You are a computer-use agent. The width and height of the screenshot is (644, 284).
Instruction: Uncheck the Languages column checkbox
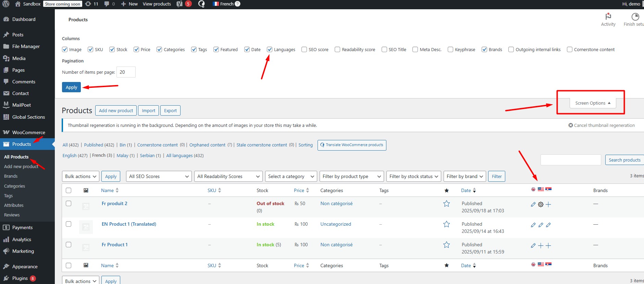[270, 49]
